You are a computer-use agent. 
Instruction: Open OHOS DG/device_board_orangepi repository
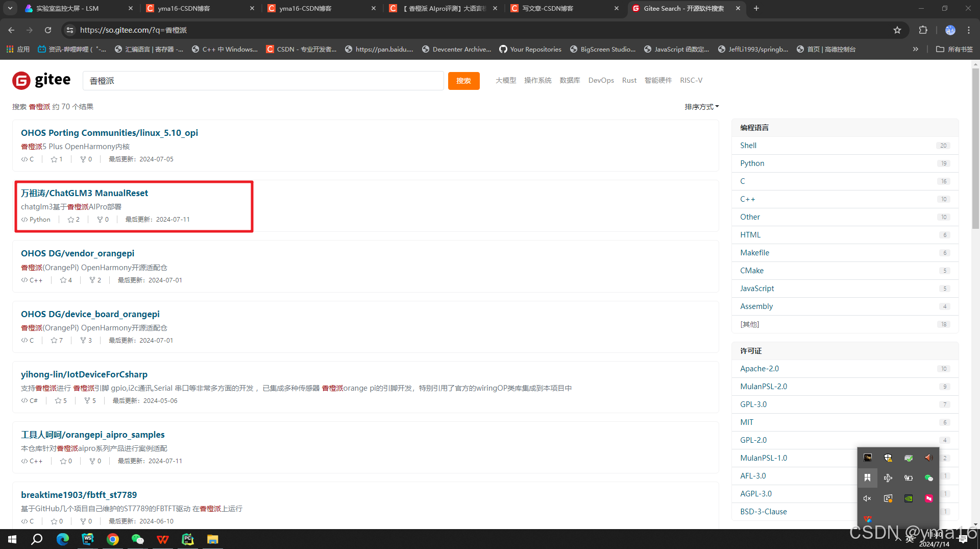pos(90,314)
